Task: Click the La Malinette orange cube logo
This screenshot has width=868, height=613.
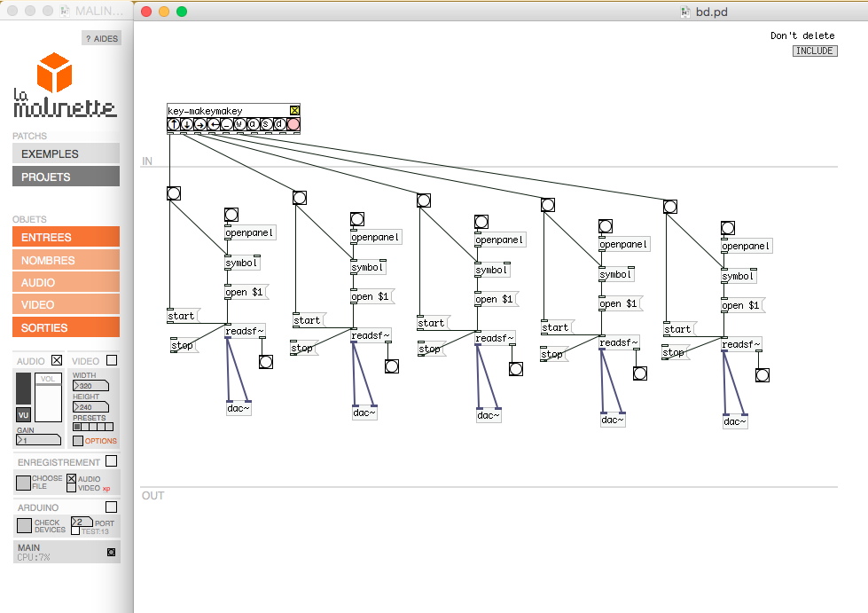Action: click(x=53, y=73)
